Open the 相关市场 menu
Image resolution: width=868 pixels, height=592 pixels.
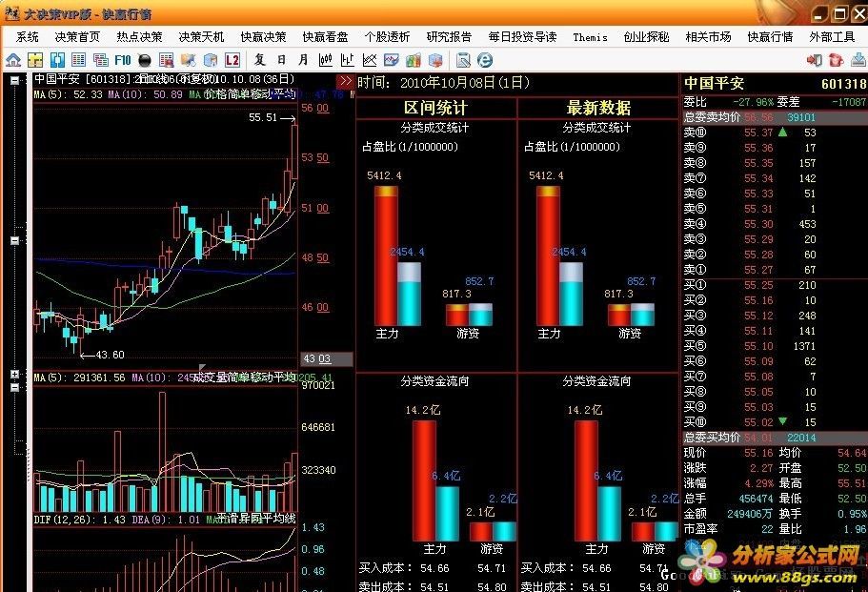(x=709, y=37)
